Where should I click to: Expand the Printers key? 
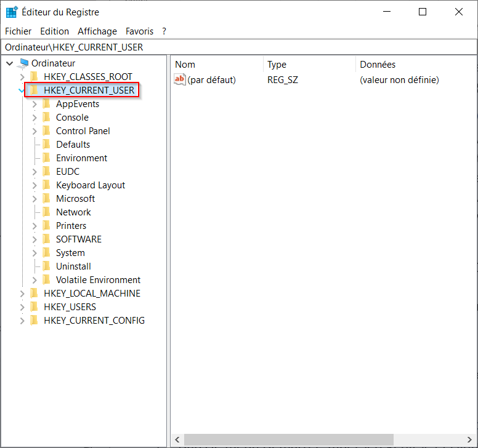(34, 226)
